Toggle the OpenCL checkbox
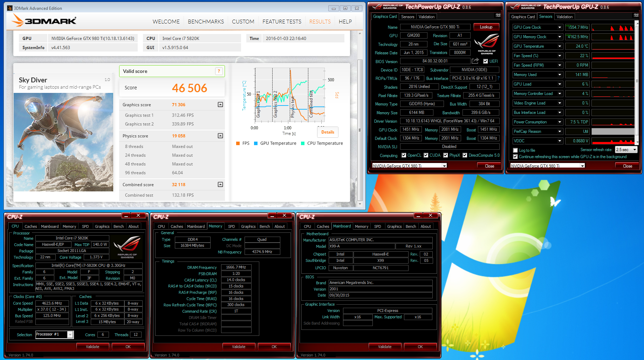This screenshot has height=360, width=644. 404,155
